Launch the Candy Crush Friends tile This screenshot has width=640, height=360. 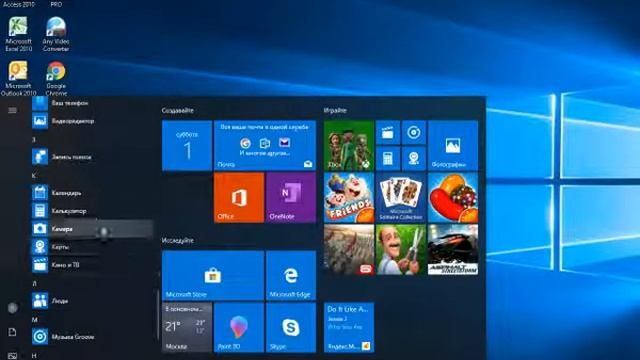[x=349, y=198]
